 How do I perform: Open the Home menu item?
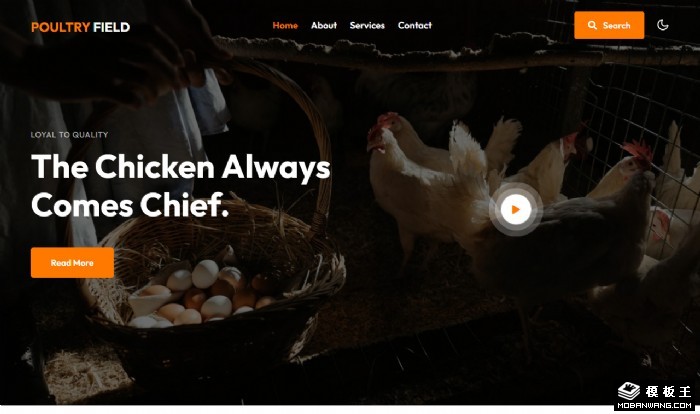point(285,25)
